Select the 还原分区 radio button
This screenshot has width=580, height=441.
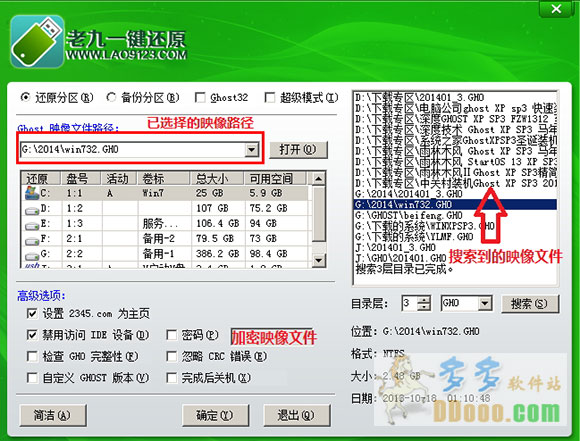26,97
